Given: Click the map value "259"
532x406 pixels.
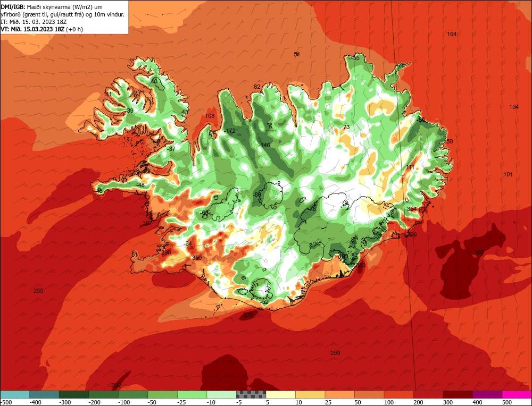Looking at the screenshot, I should point(335,353).
